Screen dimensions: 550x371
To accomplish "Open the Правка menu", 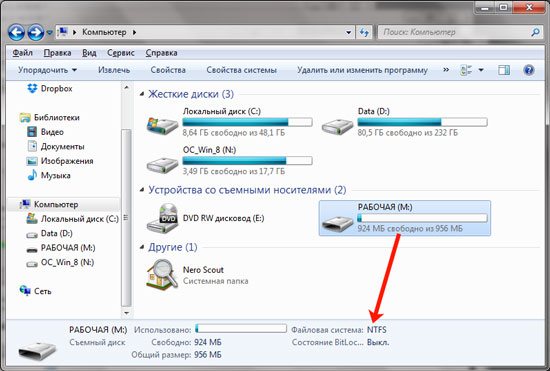I will (x=58, y=53).
